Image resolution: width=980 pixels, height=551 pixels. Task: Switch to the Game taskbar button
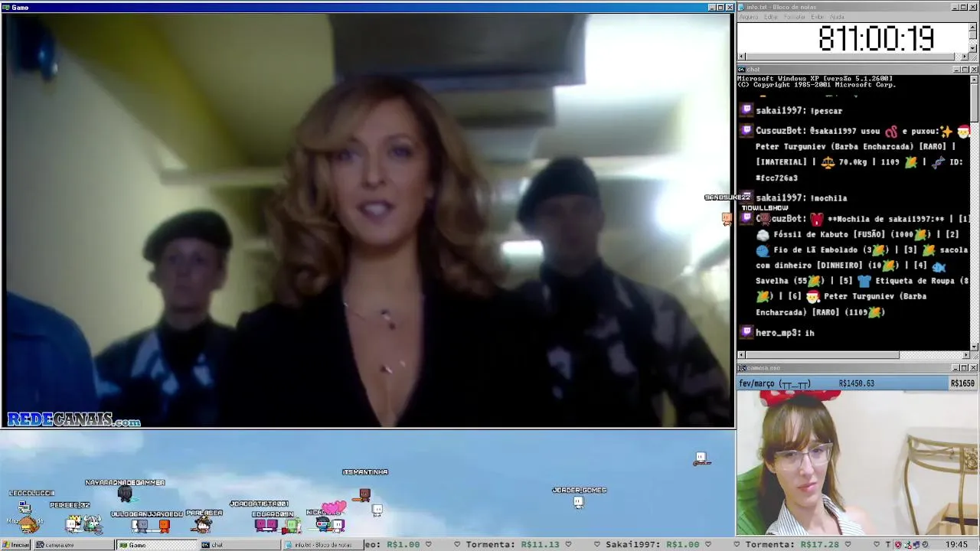pyautogui.click(x=157, y=545)
